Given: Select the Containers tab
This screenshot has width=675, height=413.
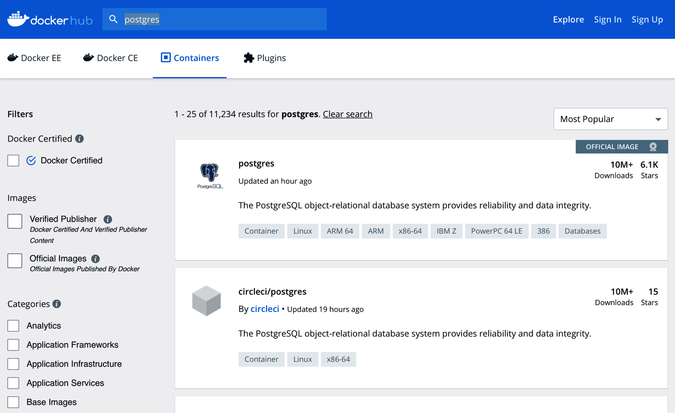Looking at the screenshot, I should click(190, 58).
